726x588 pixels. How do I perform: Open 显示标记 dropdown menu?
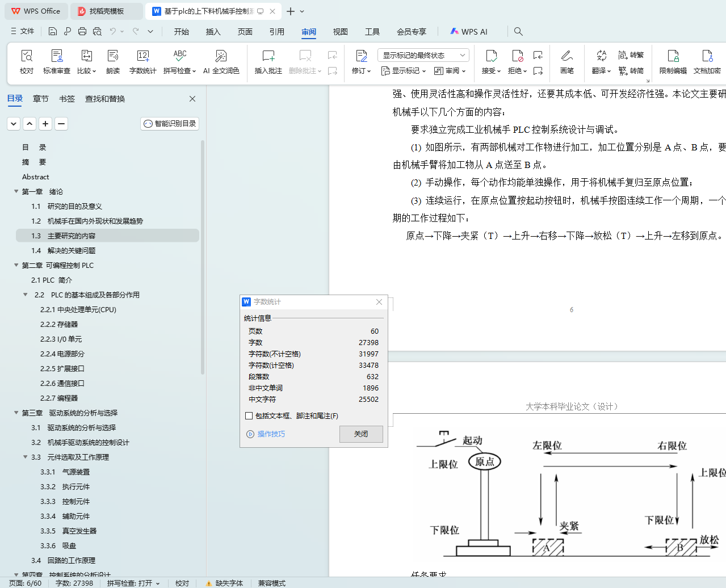(404, 71)
